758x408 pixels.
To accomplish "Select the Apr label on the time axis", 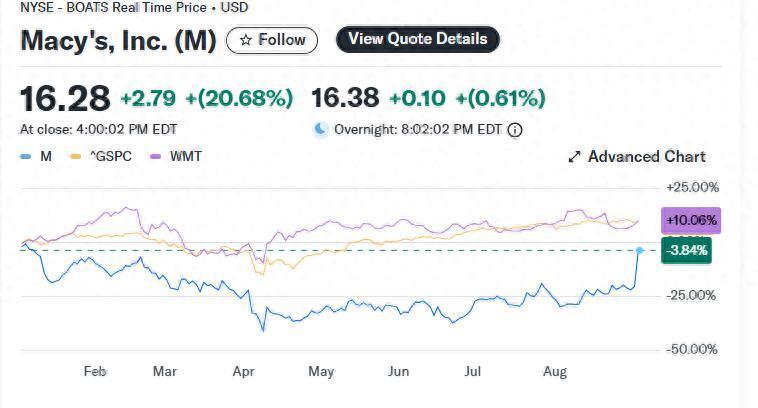I will 243,372.
